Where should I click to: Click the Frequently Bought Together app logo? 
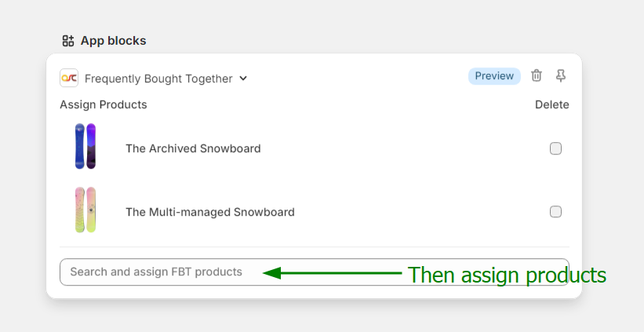tap(69, 78)
